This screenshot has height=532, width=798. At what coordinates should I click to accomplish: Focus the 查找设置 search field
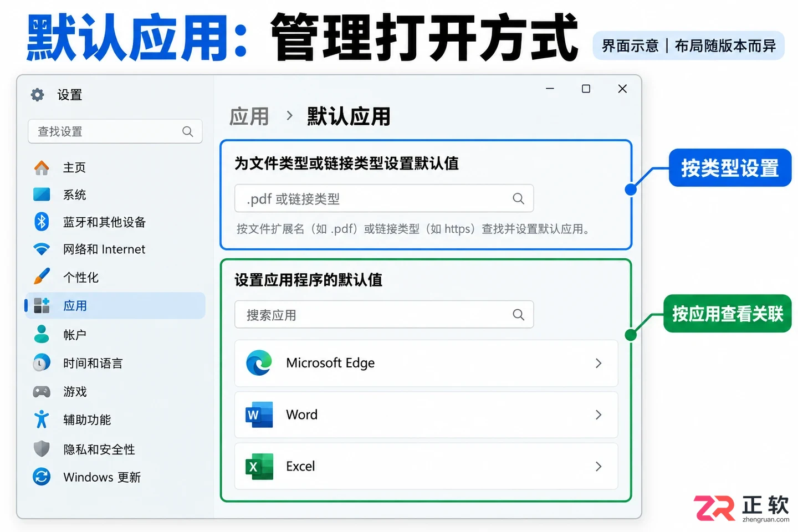[x=115, y=131]
